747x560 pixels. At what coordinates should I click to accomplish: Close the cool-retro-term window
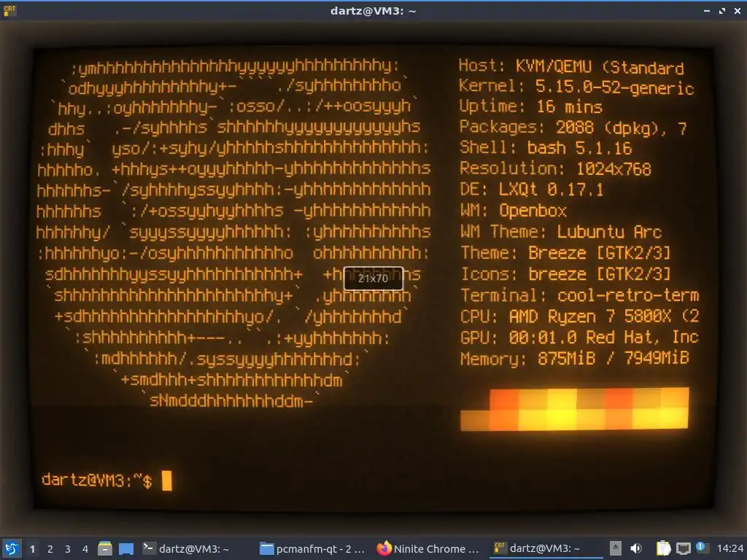click(x=738, y=10)
